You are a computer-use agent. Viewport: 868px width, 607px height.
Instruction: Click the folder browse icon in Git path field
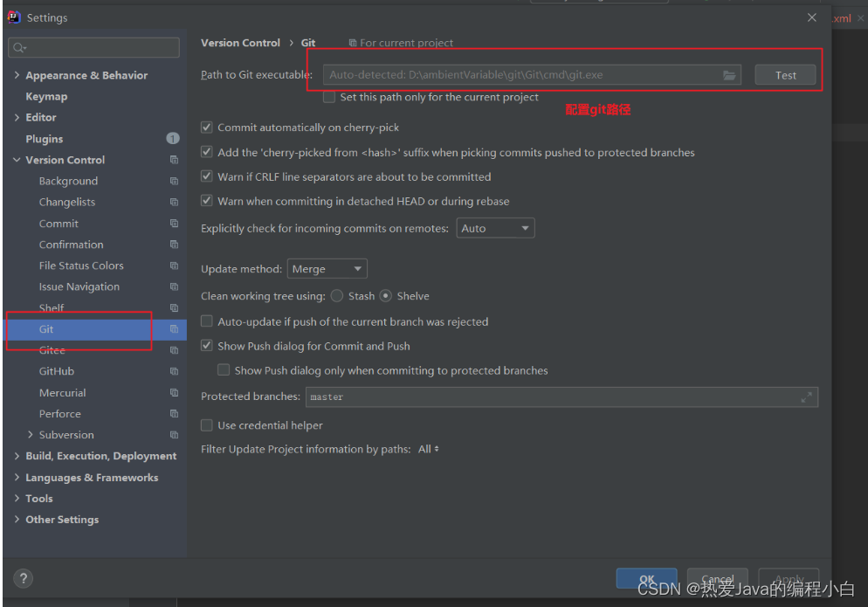tap(729, 75)
